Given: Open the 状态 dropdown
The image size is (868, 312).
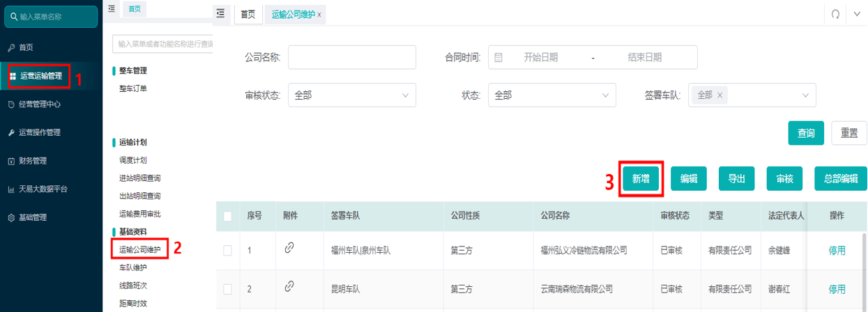Looking at the screenshot, I should pyautogui.click(x=551, y=95).
